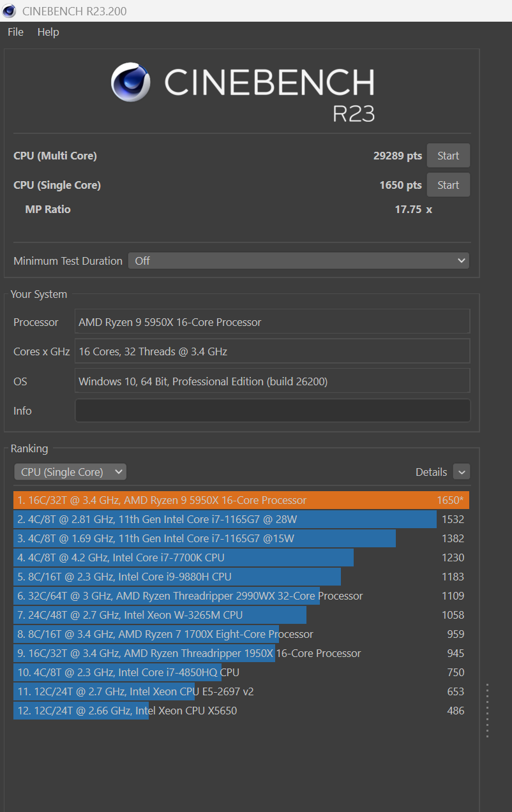Viewport: 512px width, 812px height.
Task: Expand the ranking Details dropdown arrow
Action: tap(462, 472)
